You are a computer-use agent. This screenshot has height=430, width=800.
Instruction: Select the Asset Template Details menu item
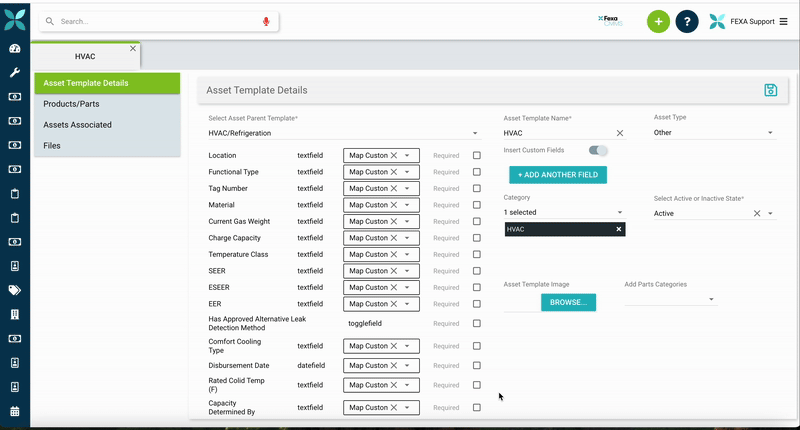(x=107, y=83)
